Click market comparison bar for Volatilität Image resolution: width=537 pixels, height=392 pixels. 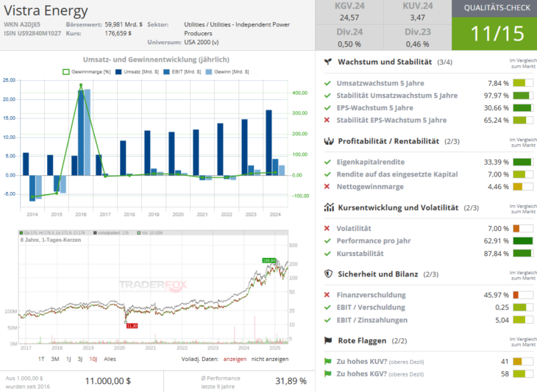pos(523,228)
